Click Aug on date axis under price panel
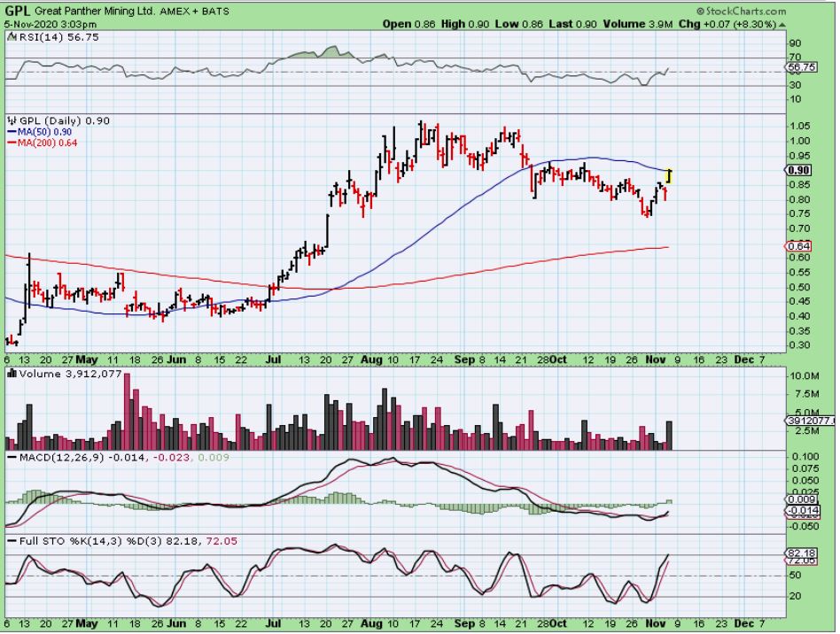Image resolution: width=840 pixels, height=634 pixels. 371,360
